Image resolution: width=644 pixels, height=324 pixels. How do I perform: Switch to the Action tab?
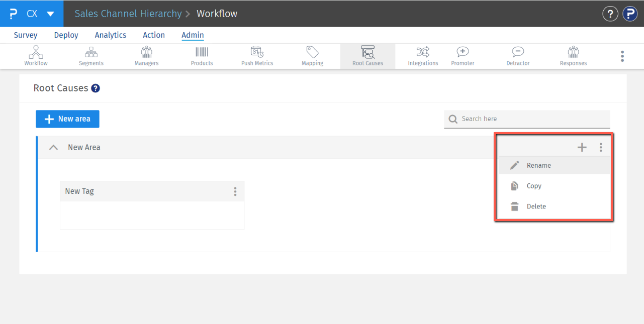click(154, 35)
